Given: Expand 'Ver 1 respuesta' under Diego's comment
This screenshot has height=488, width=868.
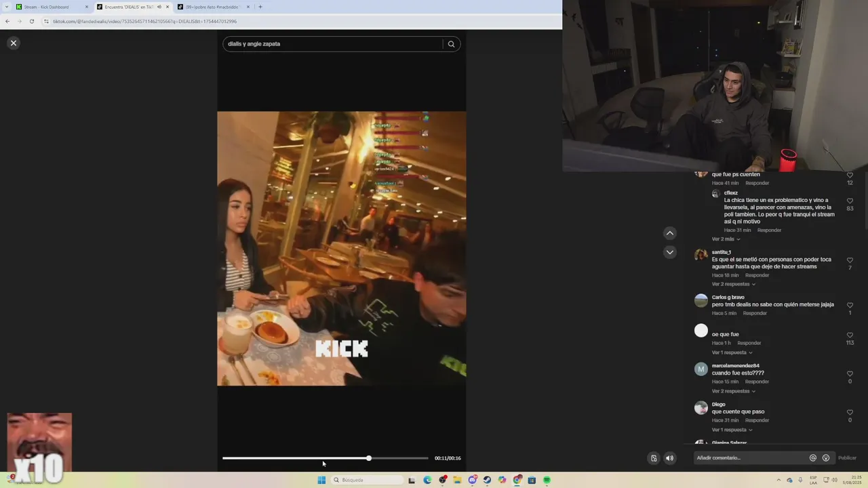Looking at the screenshot, I should click(x=732, y=430).
